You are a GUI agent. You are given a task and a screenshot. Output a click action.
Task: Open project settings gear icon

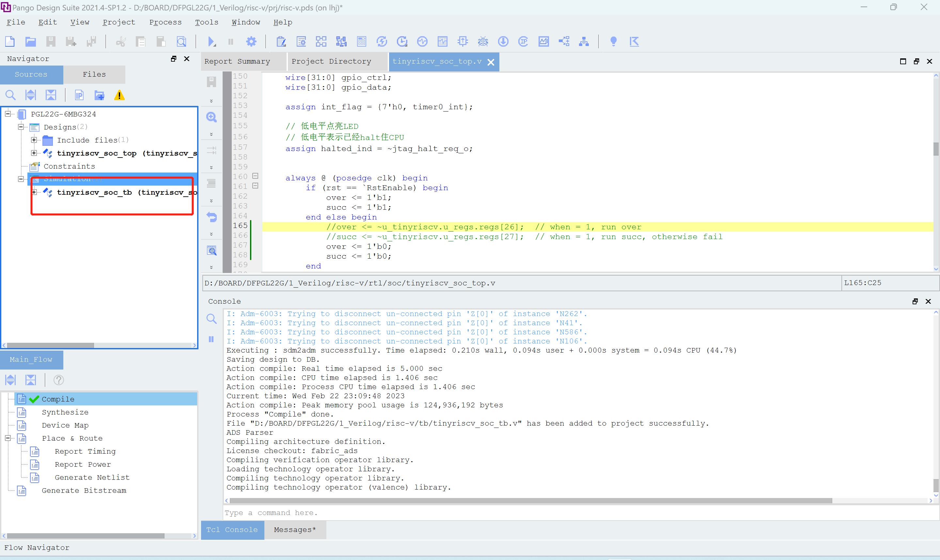251,41
